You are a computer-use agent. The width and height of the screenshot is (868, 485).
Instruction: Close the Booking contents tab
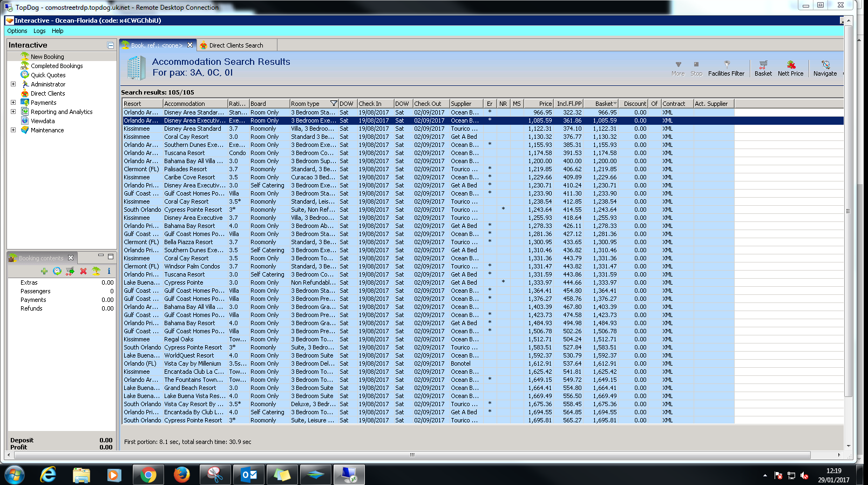tap(71, 258)
